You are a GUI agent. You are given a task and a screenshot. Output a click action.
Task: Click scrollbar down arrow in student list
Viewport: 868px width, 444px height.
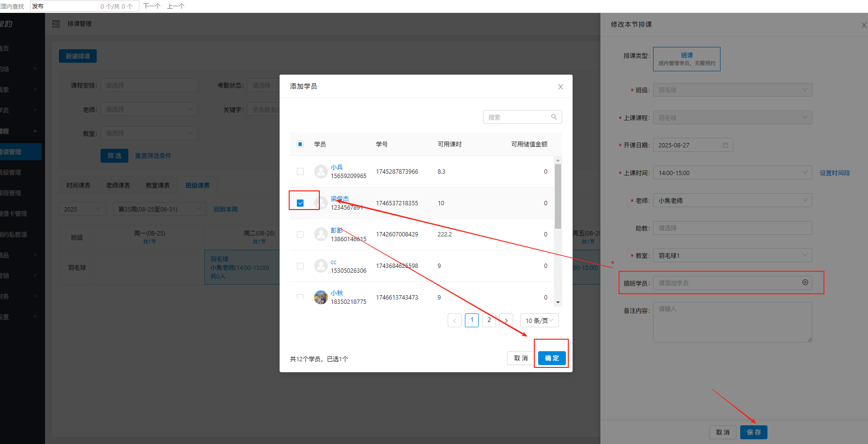(x=558, y=302)
